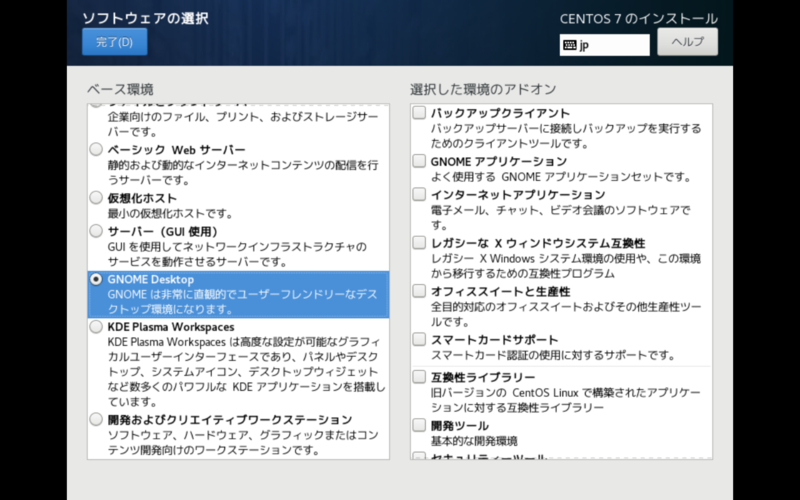
Task: Click 開発ツール label text
Action: coord(460,426)
